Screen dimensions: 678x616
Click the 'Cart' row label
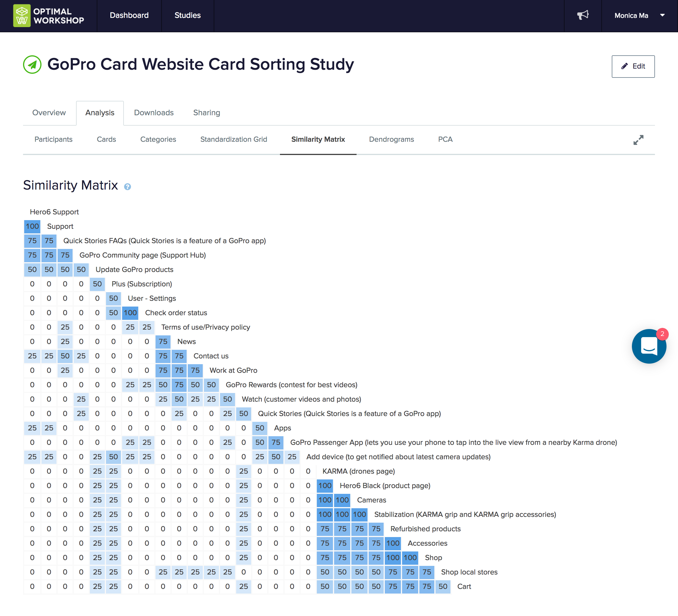tap(464, 586)
